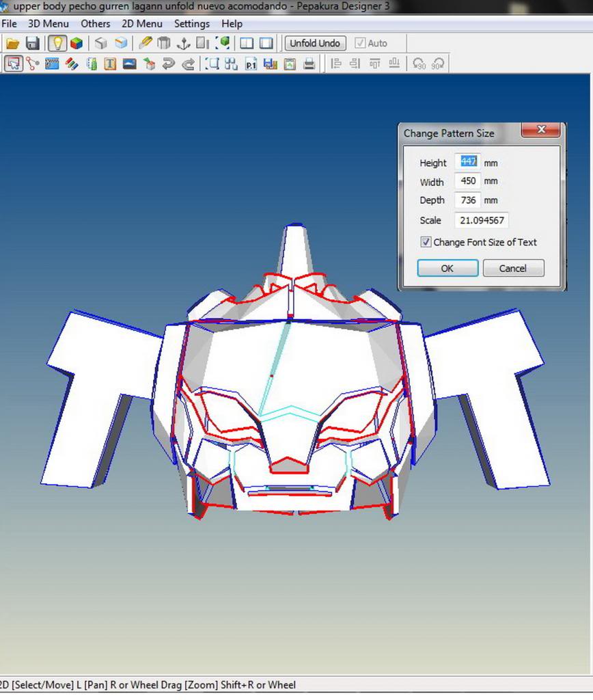Image resolution: width=593 pixels, height=700 pixels.
Task: Click the box with arrow 3D icon
Action: [x=150, y=64]
